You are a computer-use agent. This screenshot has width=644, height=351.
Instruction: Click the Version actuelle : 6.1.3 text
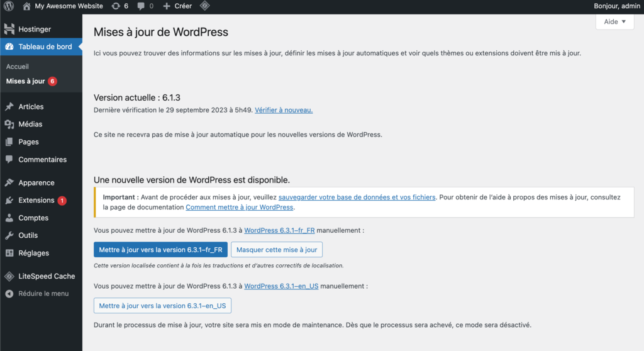pyautogui.click(x=136, y=97)
